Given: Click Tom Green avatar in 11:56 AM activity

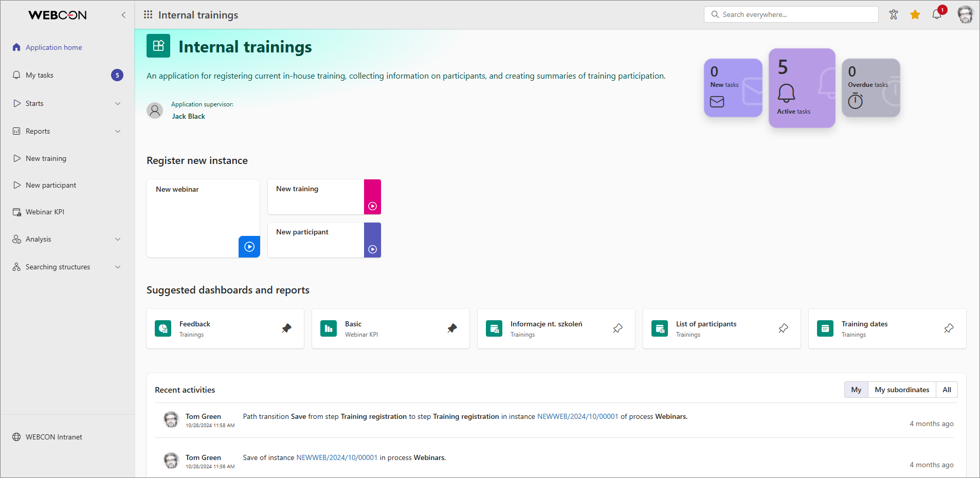Looking at the screenshot, I should click(171, 461).
